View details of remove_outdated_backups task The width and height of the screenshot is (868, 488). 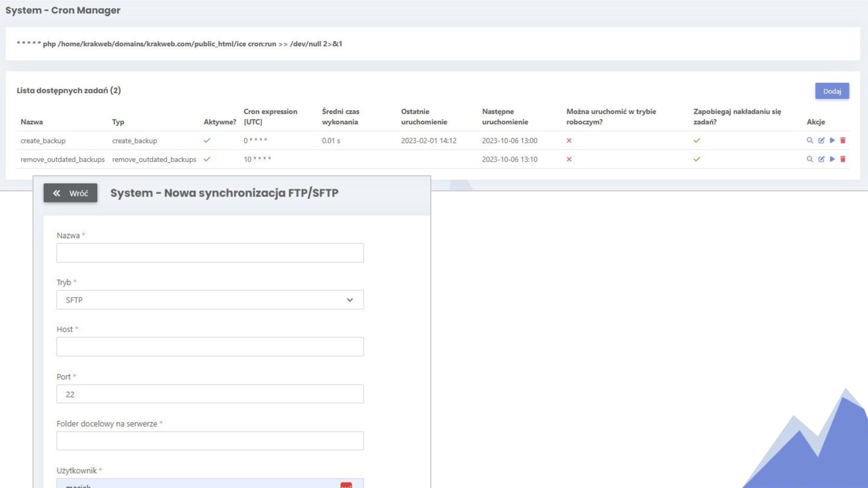click(810, 159)
